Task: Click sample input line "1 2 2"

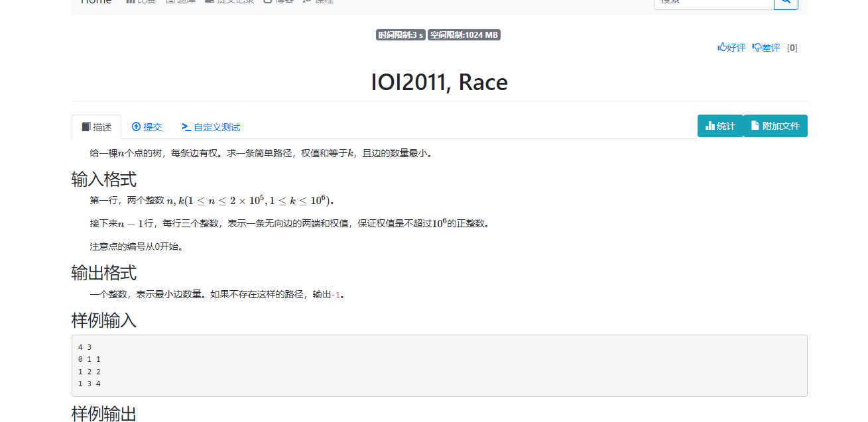Action: (89, 372)
